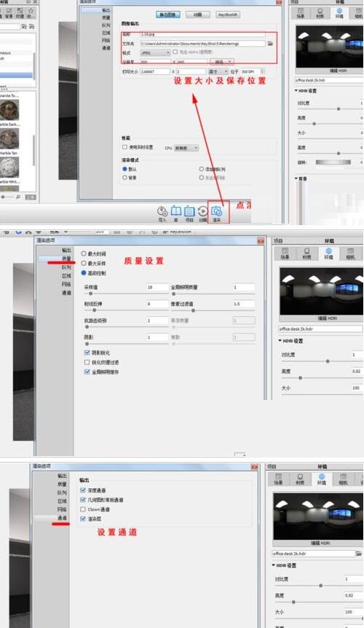Select 最大时间 (Max time) radio button

[84, 254]
